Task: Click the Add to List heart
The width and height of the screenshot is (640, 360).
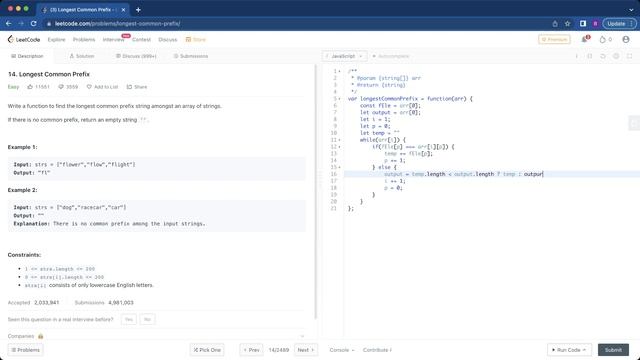Action: click(89, 87)
